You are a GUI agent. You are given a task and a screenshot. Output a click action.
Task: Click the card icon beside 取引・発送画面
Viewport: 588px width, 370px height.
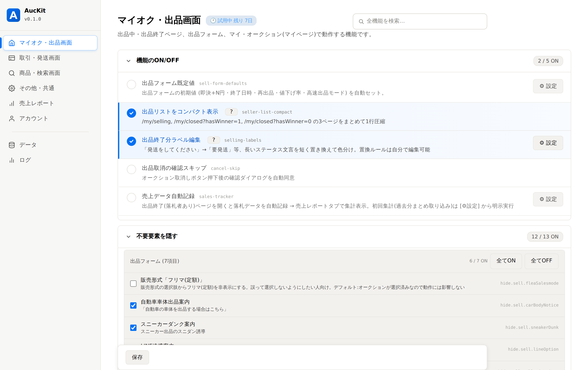pyautogui.click(x=12, y=58)
